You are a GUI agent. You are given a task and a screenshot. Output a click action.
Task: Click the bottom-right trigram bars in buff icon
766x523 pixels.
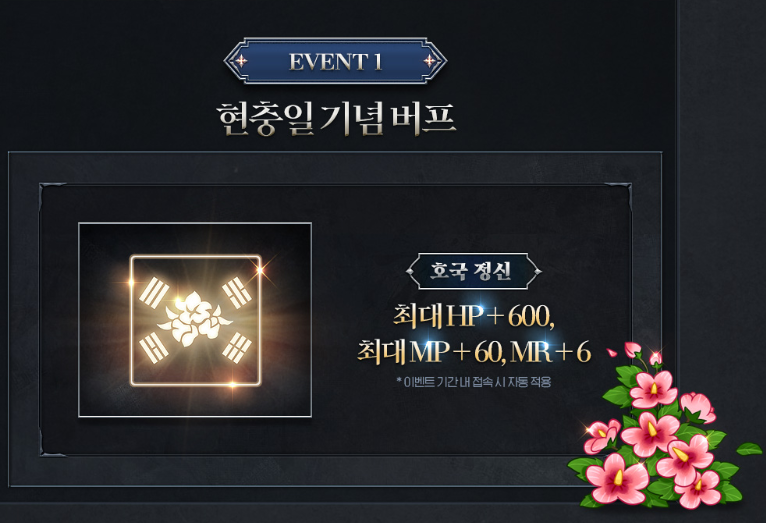tap(237, 347)
